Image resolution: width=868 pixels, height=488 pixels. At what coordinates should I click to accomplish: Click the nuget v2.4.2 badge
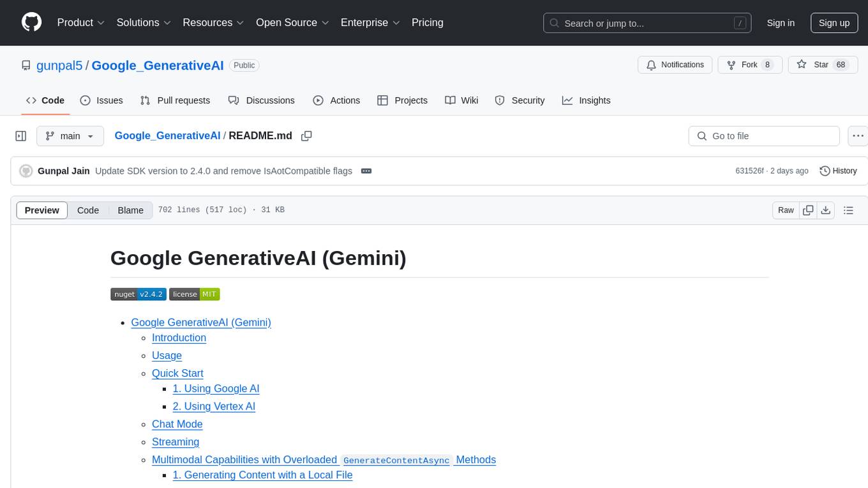coord(138,294)
